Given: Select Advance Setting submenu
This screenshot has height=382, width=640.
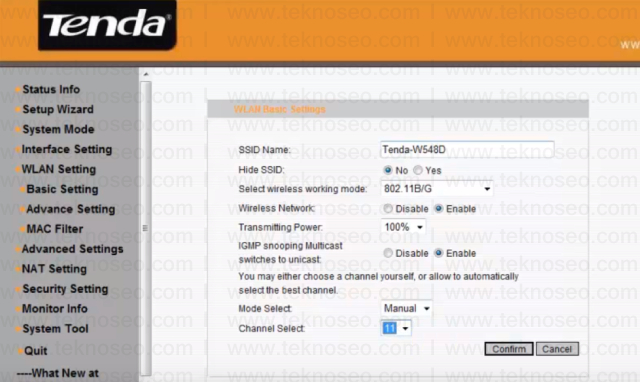Looking at the screenshot, I should click(x=71, y=209).
